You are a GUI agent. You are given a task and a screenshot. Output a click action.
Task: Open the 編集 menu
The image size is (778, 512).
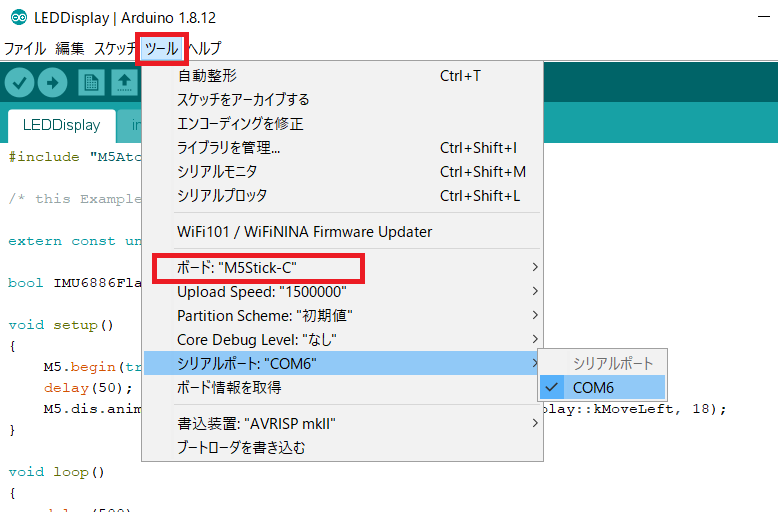click(70, 49)
